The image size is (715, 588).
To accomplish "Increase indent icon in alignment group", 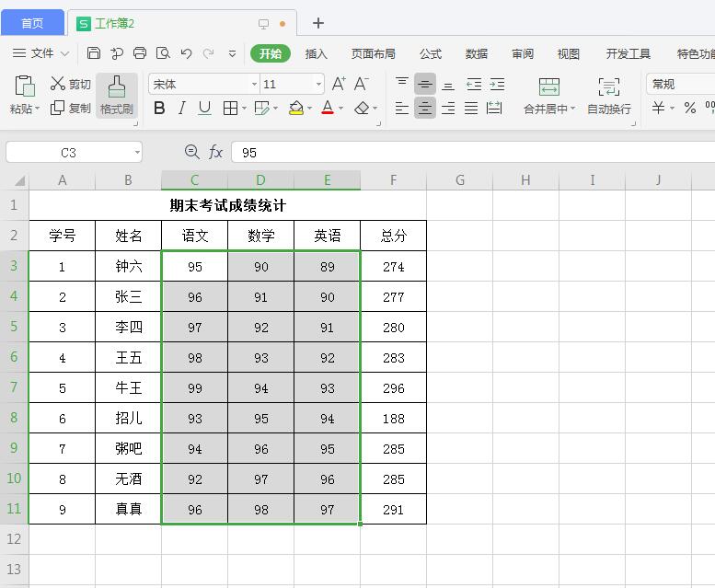I will pyautogui.click(x=497, y=84).
